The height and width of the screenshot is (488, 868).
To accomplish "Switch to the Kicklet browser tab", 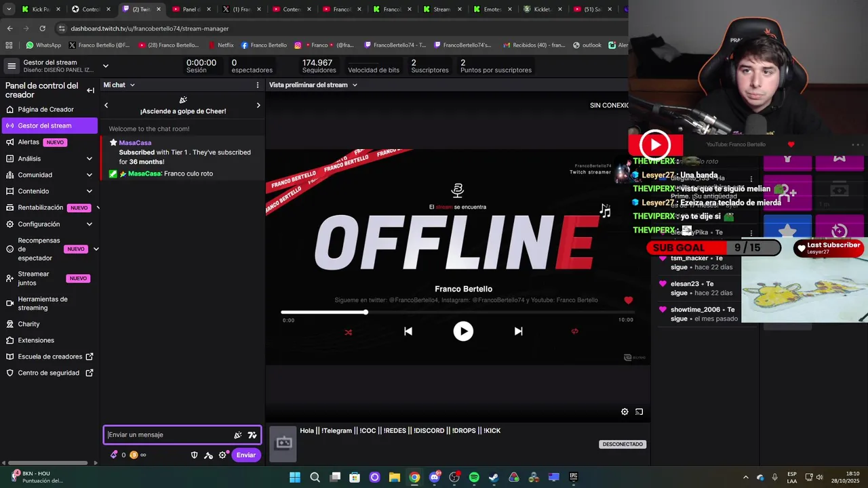I will pyautogui.click(x=545, y=9).
